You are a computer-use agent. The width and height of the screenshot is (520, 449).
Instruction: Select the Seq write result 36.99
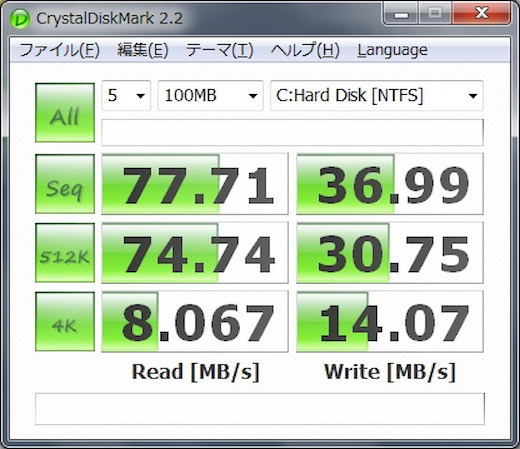tap(390, 184)
